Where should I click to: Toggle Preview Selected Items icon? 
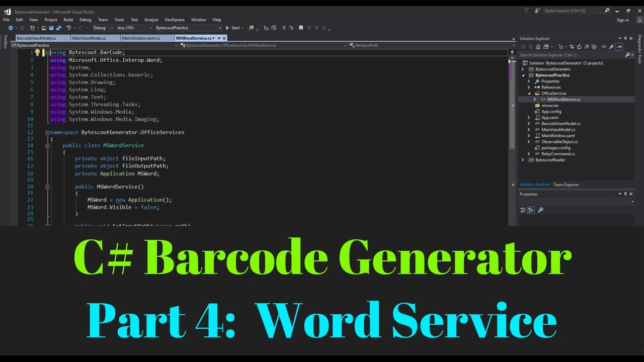click(x=619, y=47)
